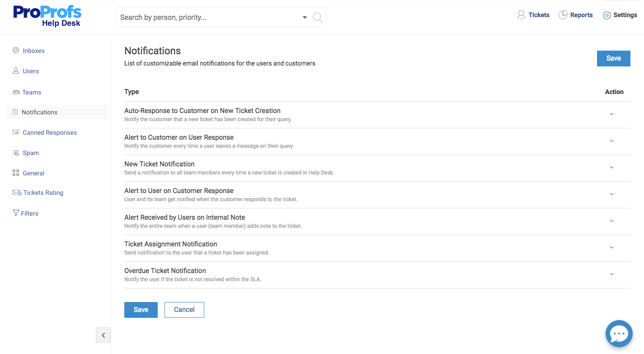644x354 pixels.
Task: Click the Filters funnel icon
Action: (x=16, y=213)
